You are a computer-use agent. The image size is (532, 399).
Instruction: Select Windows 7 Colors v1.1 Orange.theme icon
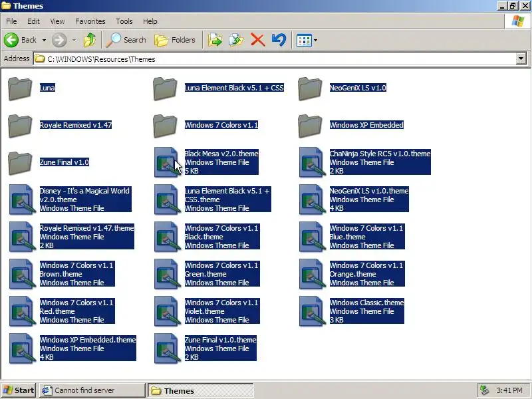311,274
